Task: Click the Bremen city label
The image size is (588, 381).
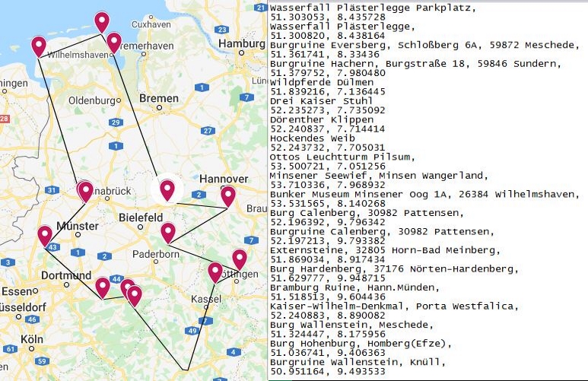Action: tap(159, 99)
